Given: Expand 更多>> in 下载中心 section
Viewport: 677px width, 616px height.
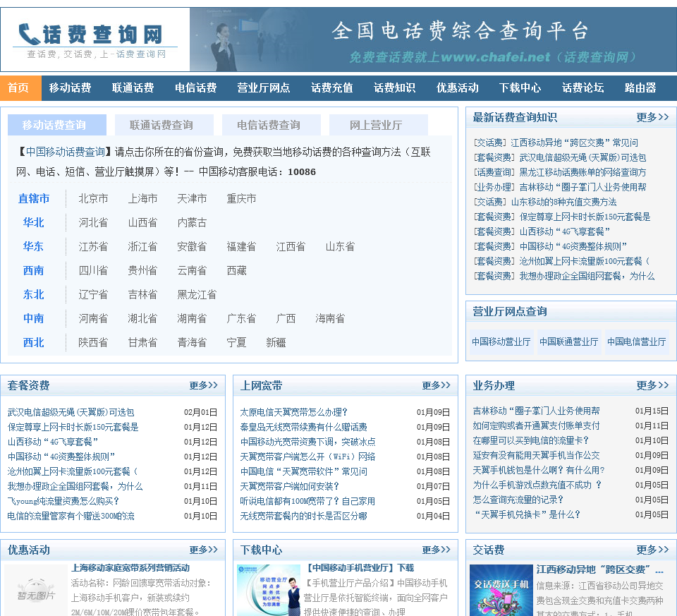Looking at the screenshot, I should [x=436, y=550].
